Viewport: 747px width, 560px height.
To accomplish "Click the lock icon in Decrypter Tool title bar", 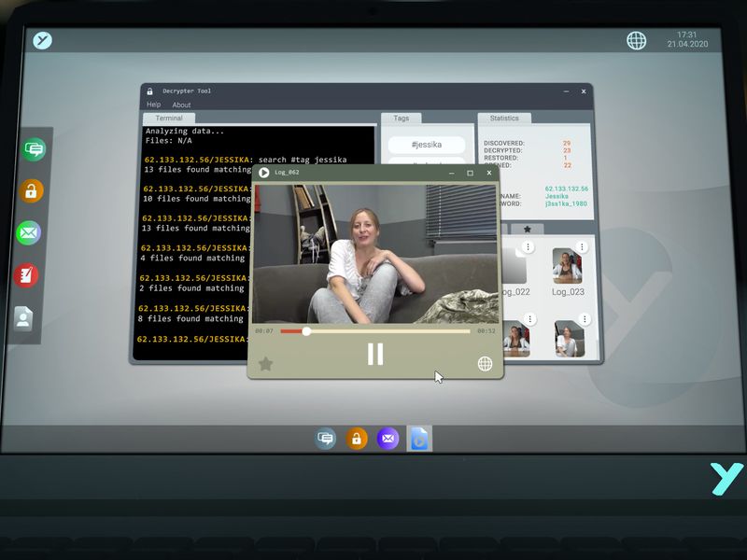I will pyautogui.click(x=149, y=91).
